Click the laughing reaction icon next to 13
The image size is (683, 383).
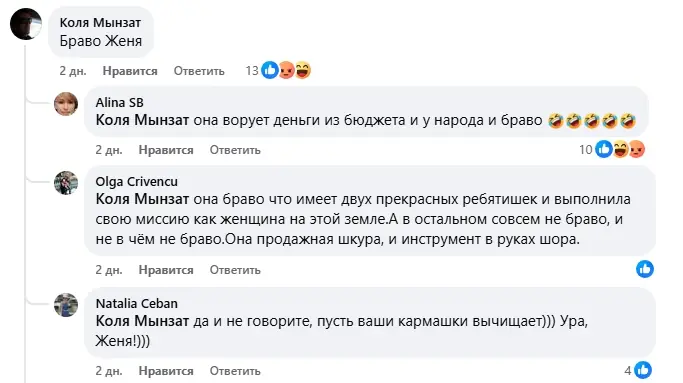(x=303, y=70)
